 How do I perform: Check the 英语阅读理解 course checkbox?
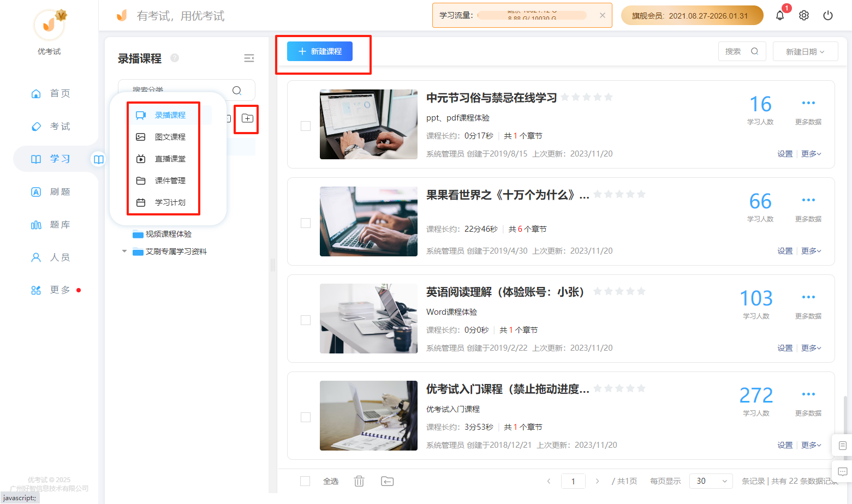click(x=306, y=320)
